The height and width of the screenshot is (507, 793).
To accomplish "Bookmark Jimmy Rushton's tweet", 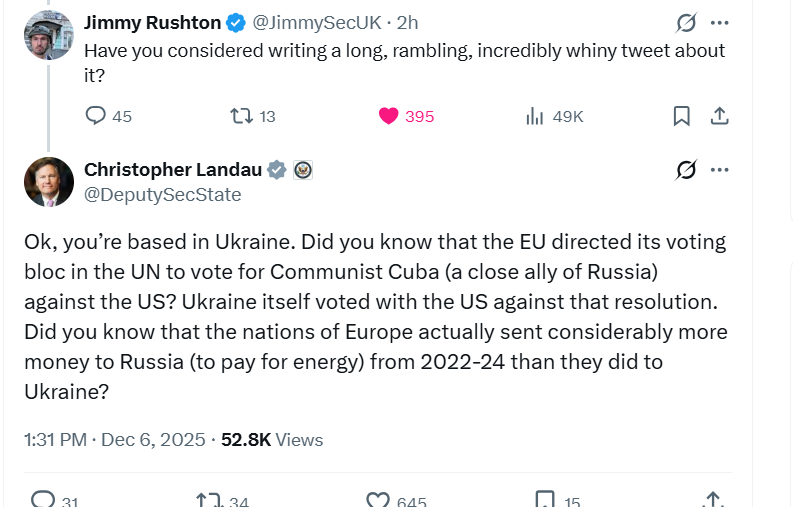I will pos(681,116).
